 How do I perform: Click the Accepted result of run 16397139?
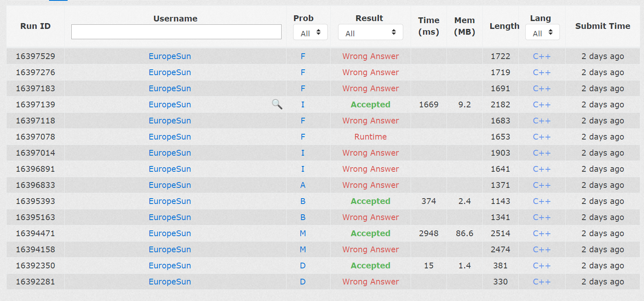[x=370, y=104]
